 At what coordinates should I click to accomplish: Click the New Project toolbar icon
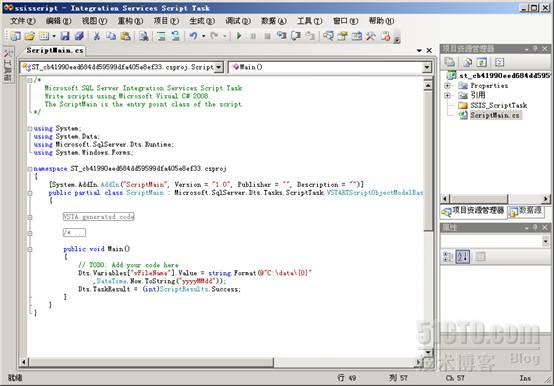coord(15,36)
